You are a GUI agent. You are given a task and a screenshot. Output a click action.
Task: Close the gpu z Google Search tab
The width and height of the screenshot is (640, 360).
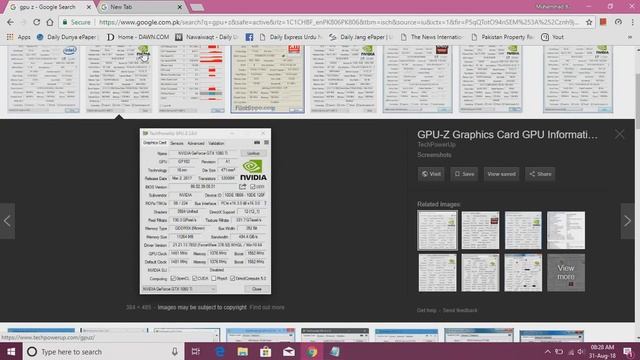[x=89, y=7]
